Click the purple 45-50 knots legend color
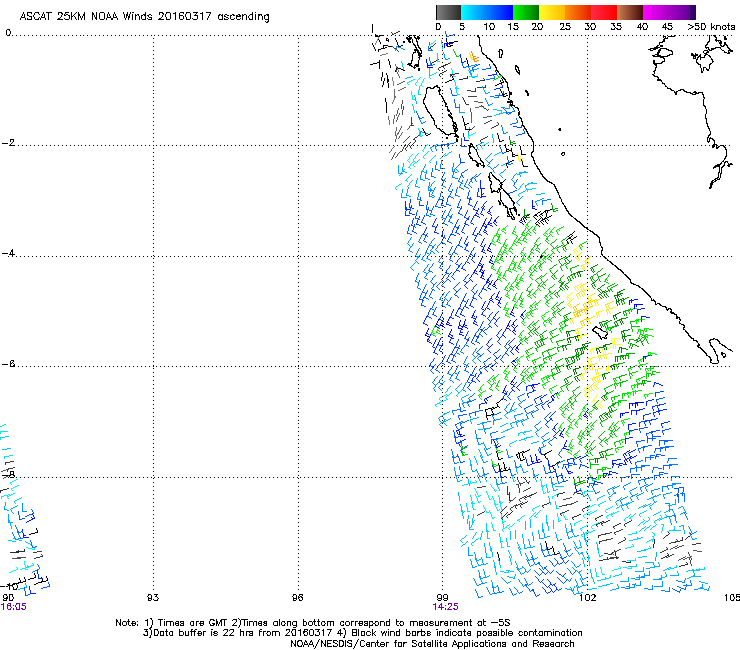The image size is (740, 650). (682, 12)
